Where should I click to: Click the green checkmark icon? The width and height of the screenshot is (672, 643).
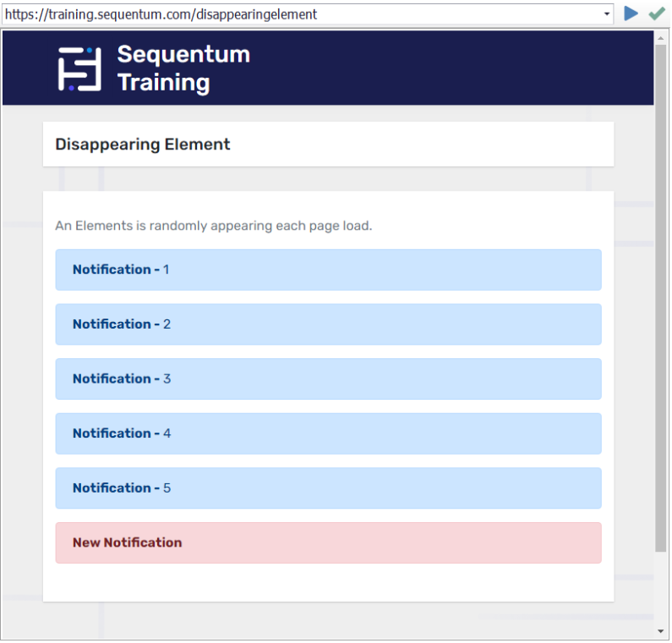coord(656,14)
